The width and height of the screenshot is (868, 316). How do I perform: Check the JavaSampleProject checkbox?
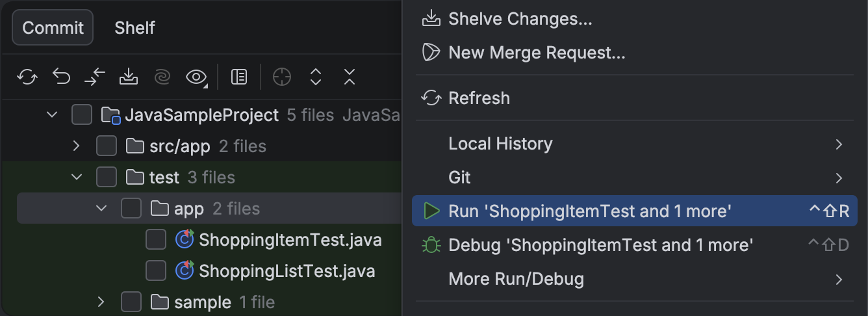(x=82, y=115)
